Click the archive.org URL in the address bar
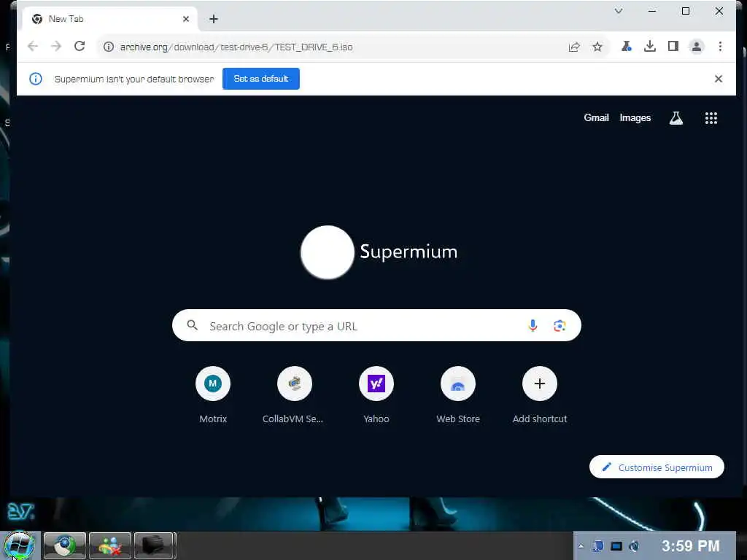 [236, 47]
